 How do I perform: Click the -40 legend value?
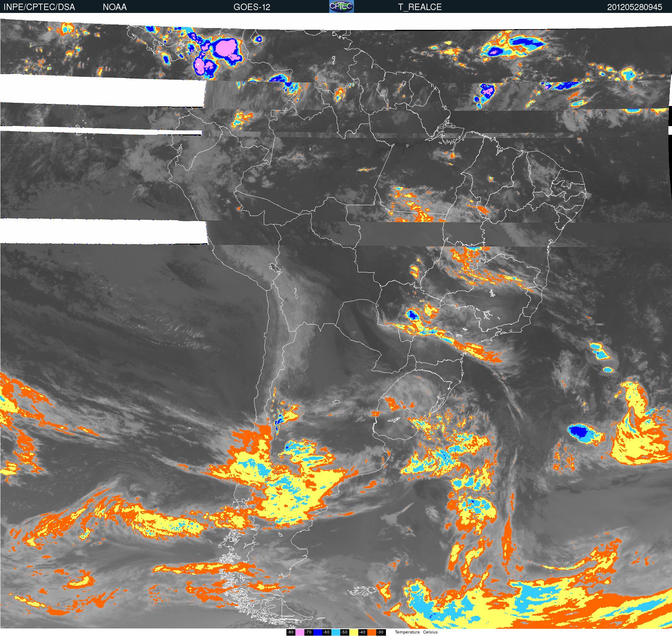click(363, 632)
